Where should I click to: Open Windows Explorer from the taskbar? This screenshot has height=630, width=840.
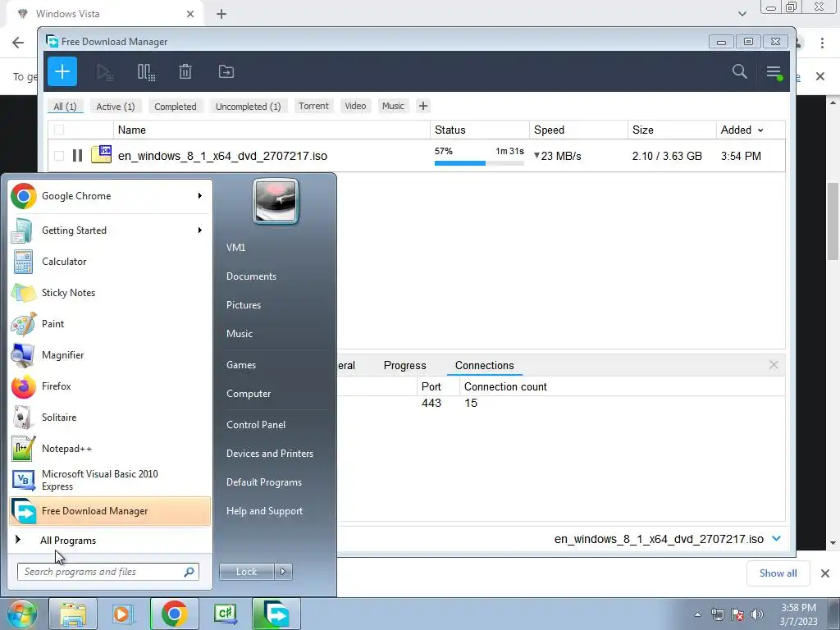point(73,614)
